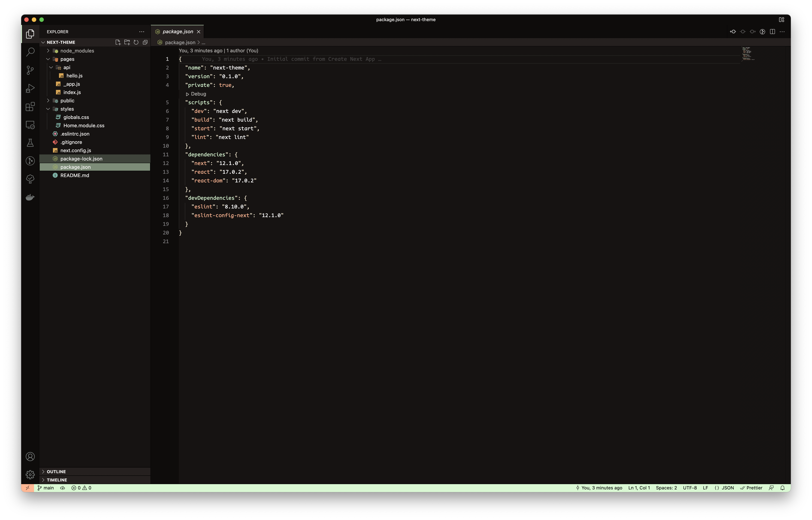812x520 pixels.
Task: Click the main branch button in status bar
Action: pyautogui.click(x=46, y=488)
